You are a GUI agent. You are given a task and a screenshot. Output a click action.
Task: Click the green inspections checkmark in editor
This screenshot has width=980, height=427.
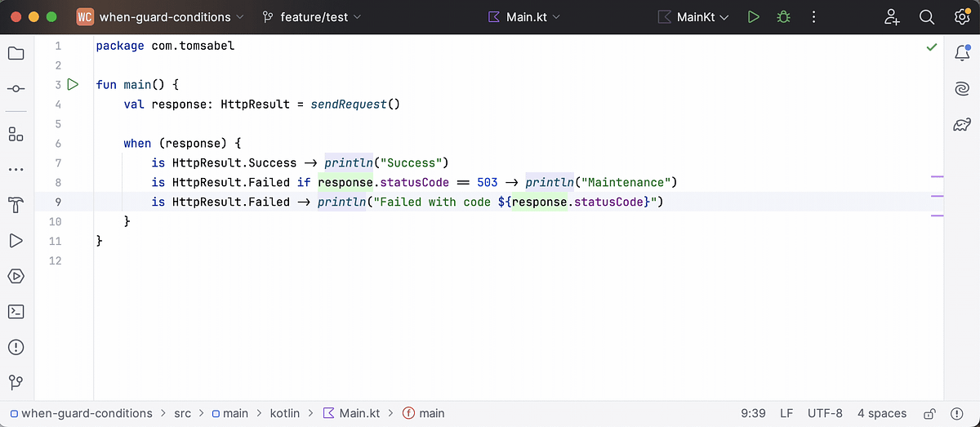pyautogui.click(x=932, y=47)
